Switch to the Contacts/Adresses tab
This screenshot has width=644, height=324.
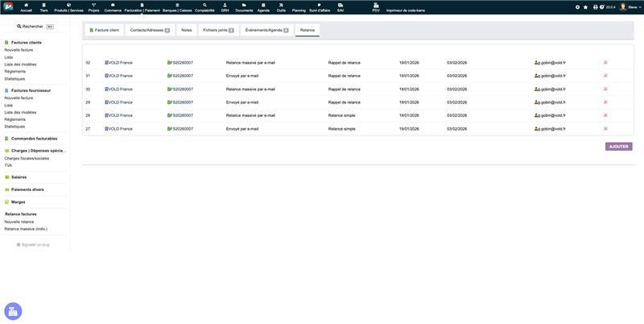(150, 30)
